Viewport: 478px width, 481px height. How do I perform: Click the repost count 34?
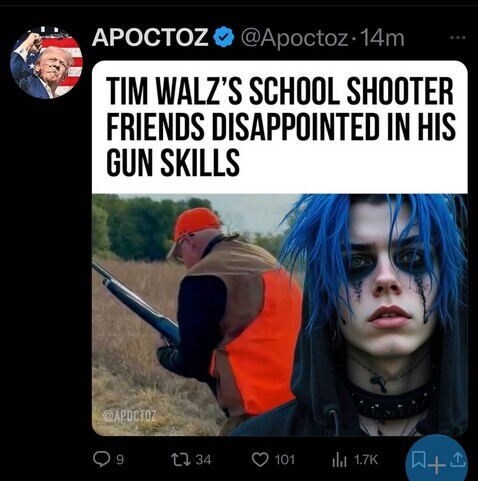[x=203, y=460]
